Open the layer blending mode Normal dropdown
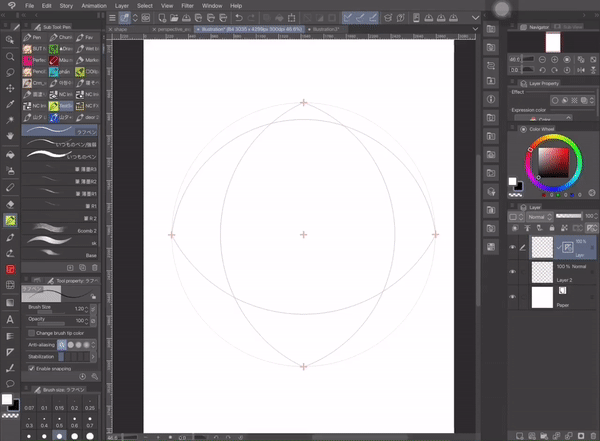The width and height of the screenshot is (600, 441). 538,216
